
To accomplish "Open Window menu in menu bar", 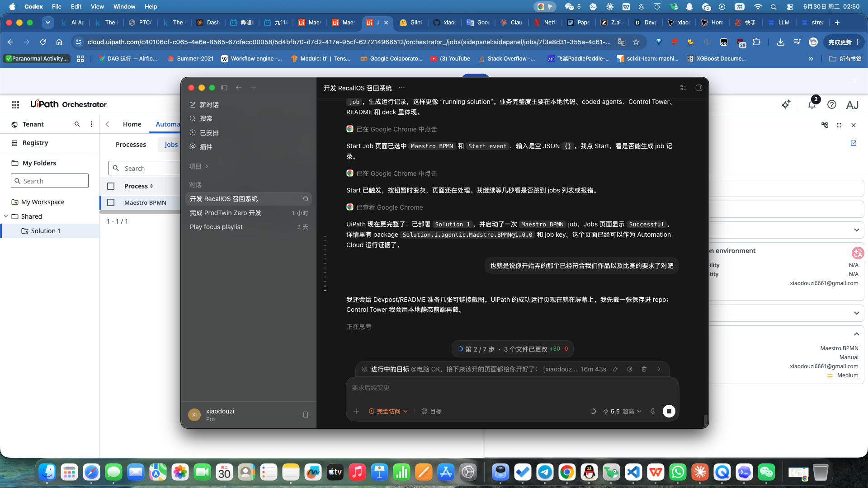I will (x=124, y=6).
